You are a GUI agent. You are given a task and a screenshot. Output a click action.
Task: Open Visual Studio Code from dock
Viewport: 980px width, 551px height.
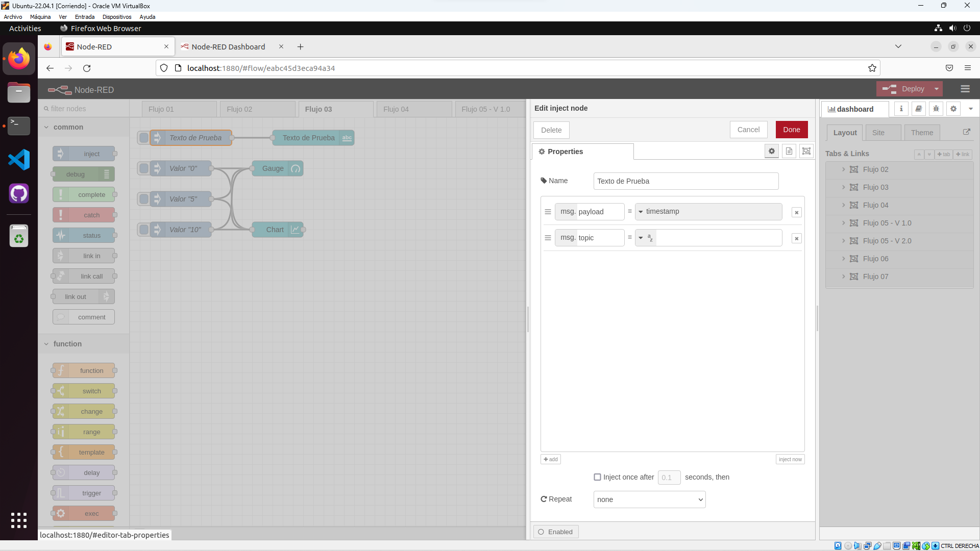[19, 160]
